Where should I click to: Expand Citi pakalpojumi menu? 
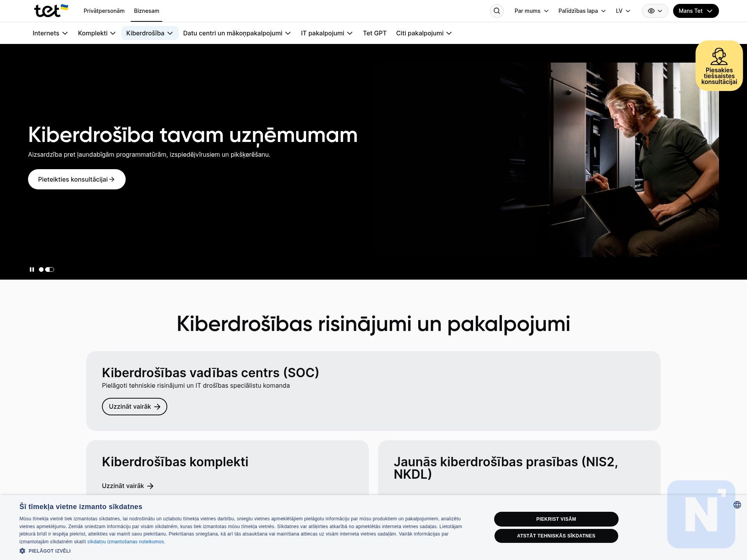click(424, 33)
